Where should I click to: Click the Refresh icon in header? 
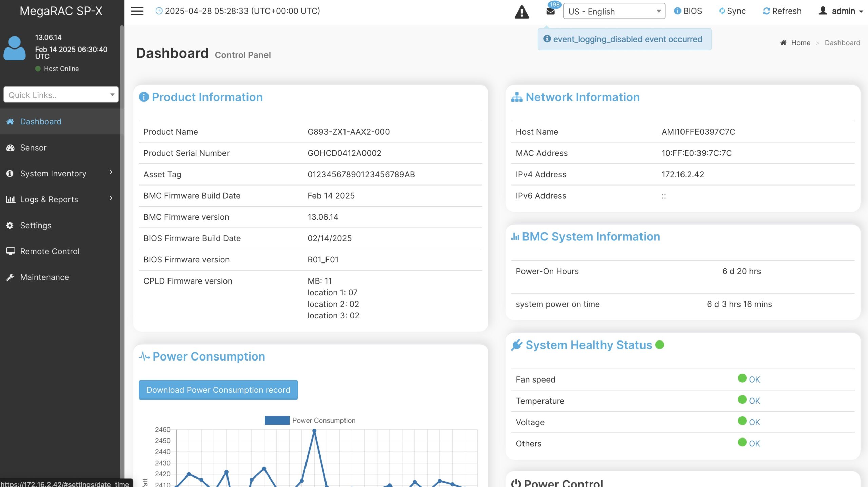[766, 11]
